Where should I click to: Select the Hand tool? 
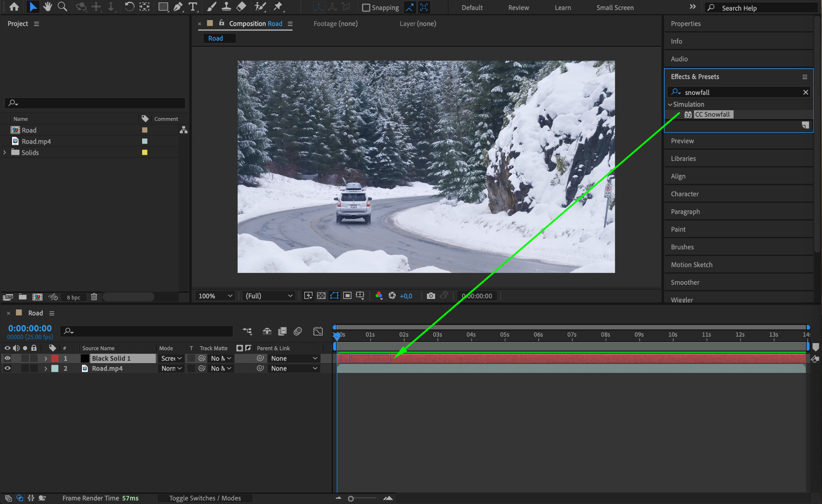(x=47, y=7)
